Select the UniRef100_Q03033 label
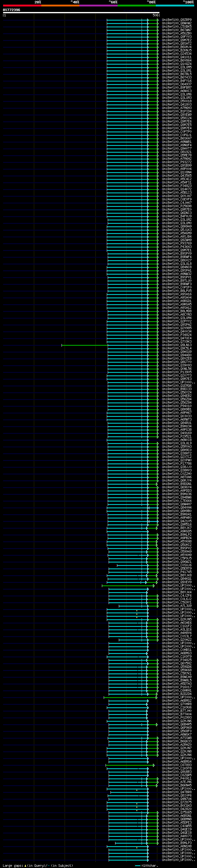This screenshot has height=868, width=197. pos(177,416)
